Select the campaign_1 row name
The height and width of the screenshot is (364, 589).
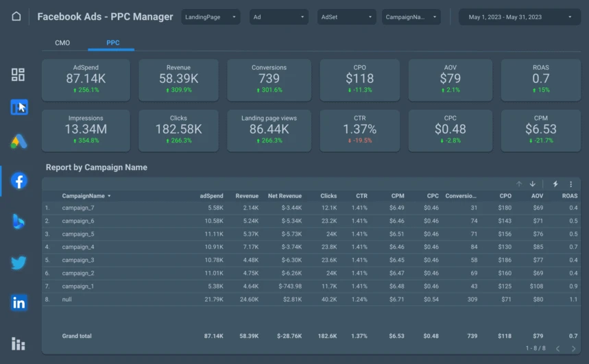coord(78,287)
